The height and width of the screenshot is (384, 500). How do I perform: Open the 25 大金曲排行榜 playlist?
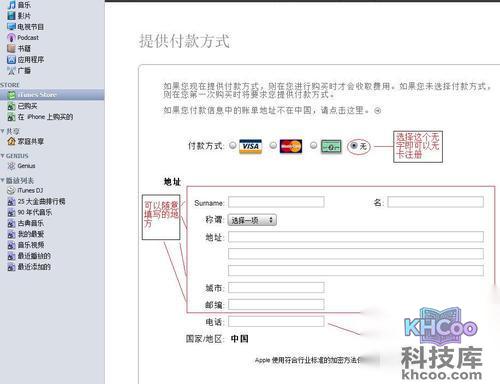[x=37, y=201]
